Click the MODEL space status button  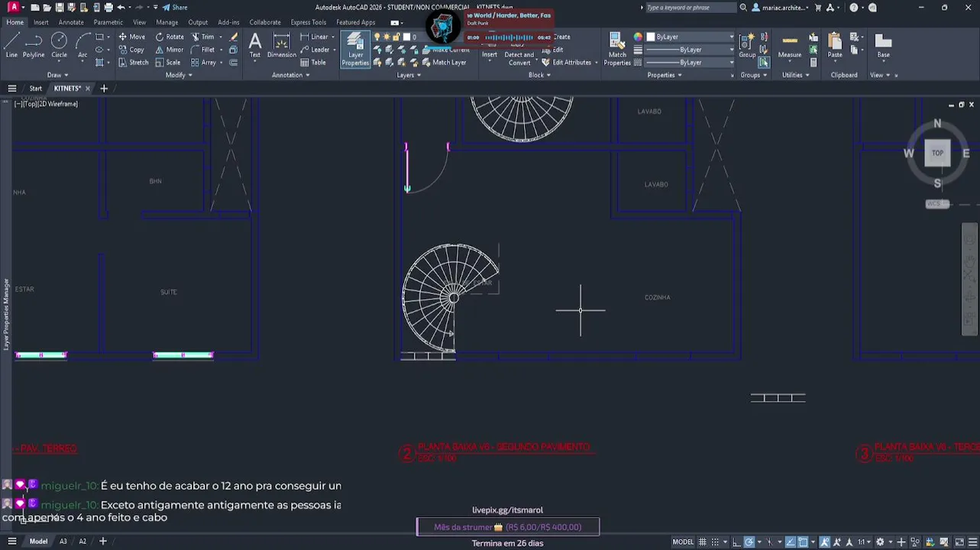click(x=683, y=542)
